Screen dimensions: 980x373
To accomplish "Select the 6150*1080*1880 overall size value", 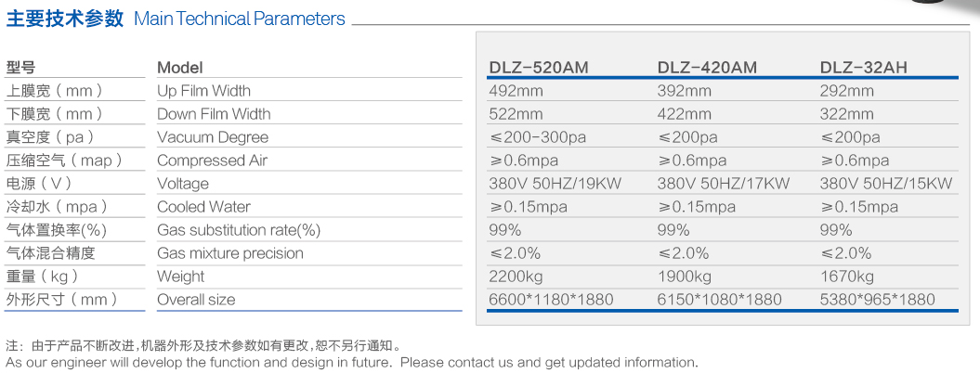I will click(x=719, y=300).
